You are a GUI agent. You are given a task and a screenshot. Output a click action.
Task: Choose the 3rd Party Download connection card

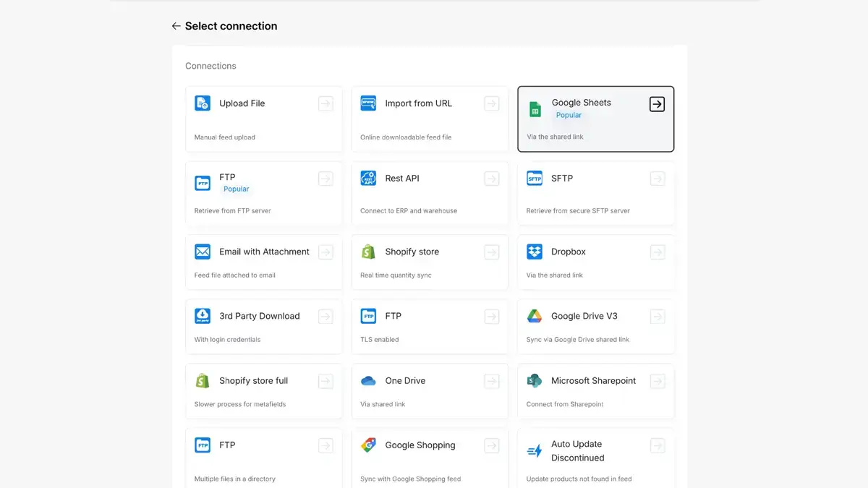tap(264, 327)
